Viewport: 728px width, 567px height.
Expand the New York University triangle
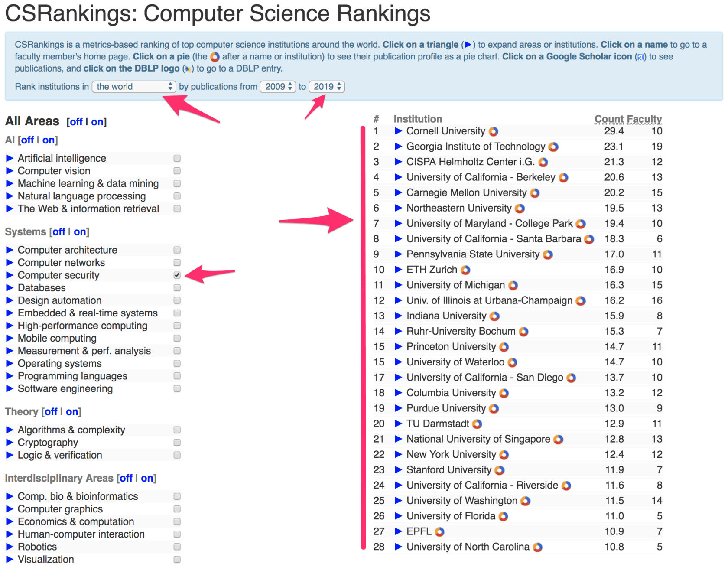[398, 454]
